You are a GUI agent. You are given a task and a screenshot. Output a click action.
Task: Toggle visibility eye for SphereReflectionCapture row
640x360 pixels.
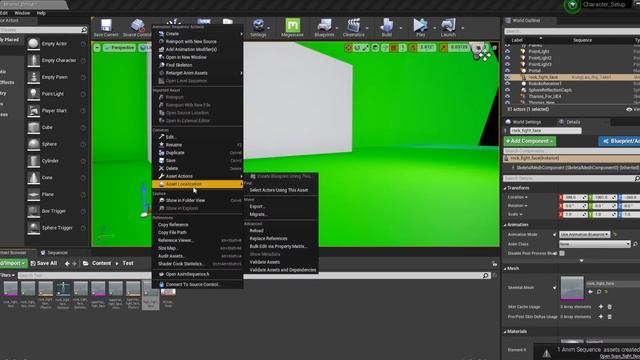click(x=507, y=90)
